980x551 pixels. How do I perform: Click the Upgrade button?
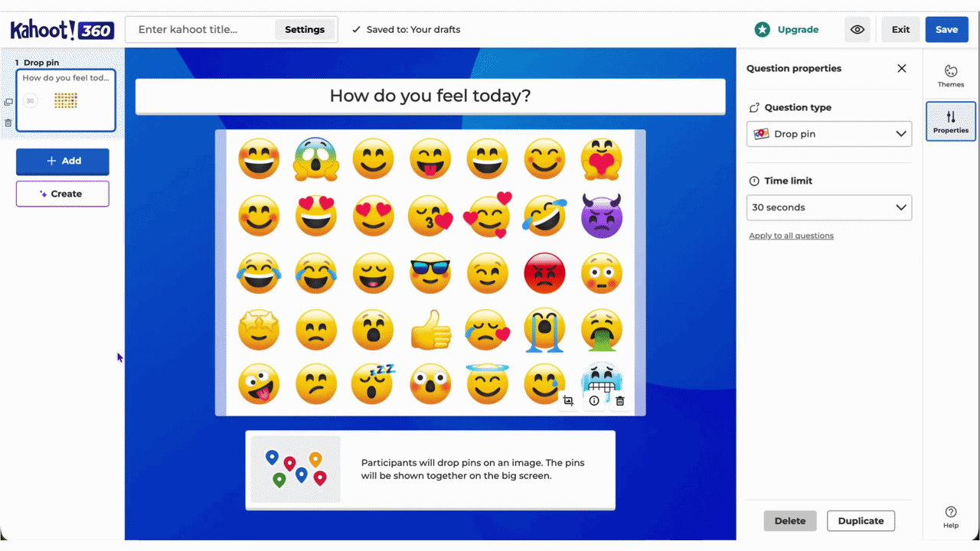pyautogui.click(x=787, y=30)
